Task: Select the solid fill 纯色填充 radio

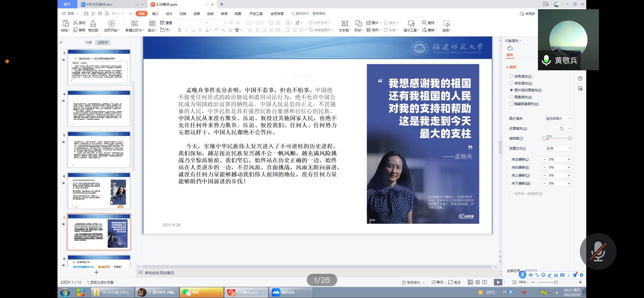Action: [511, 76]
